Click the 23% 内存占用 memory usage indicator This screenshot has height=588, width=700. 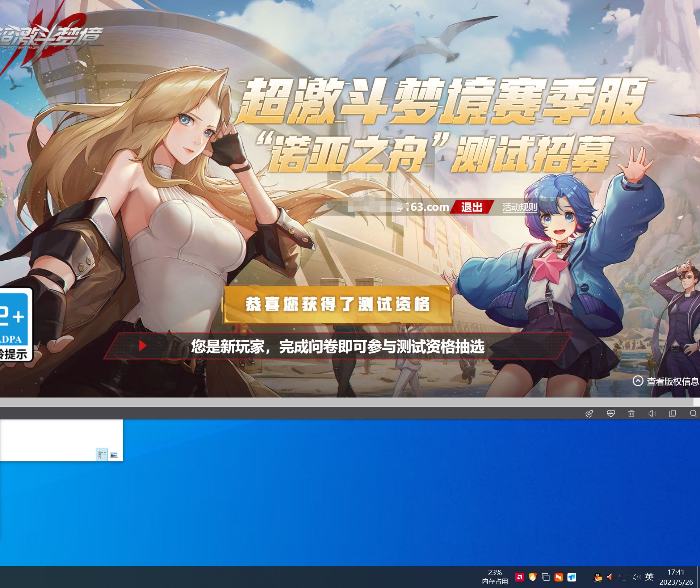(495, 577)
